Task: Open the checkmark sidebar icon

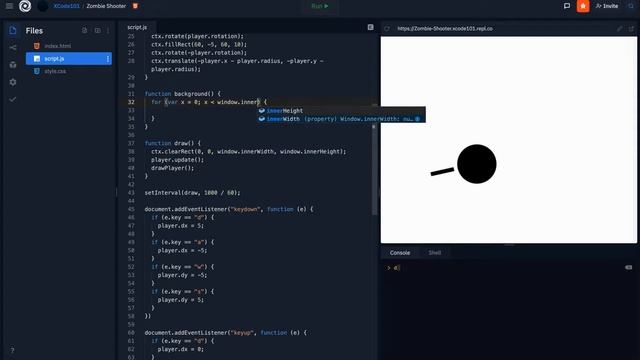Action: tap(13, 99)
